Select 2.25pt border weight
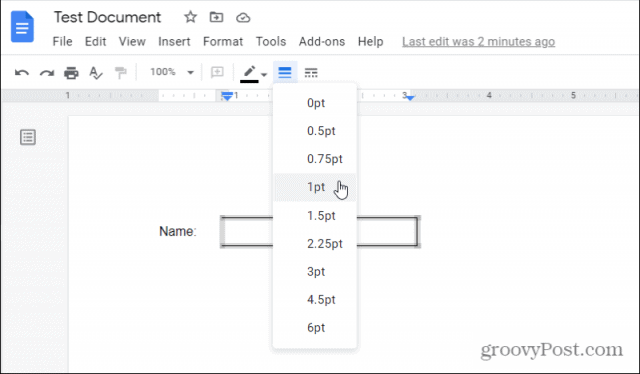 (315, 244)
